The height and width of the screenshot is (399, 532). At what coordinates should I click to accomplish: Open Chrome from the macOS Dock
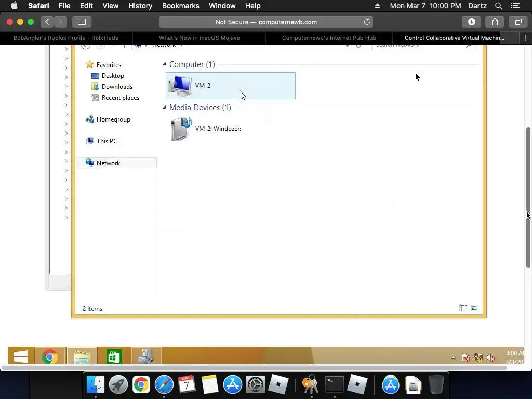141,384
